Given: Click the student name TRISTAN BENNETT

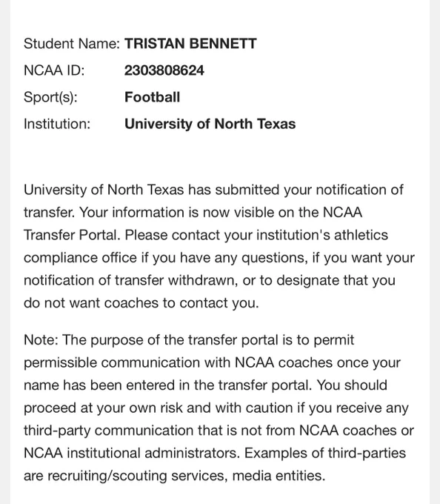Looking at the screenshot, I should [190, 44].
